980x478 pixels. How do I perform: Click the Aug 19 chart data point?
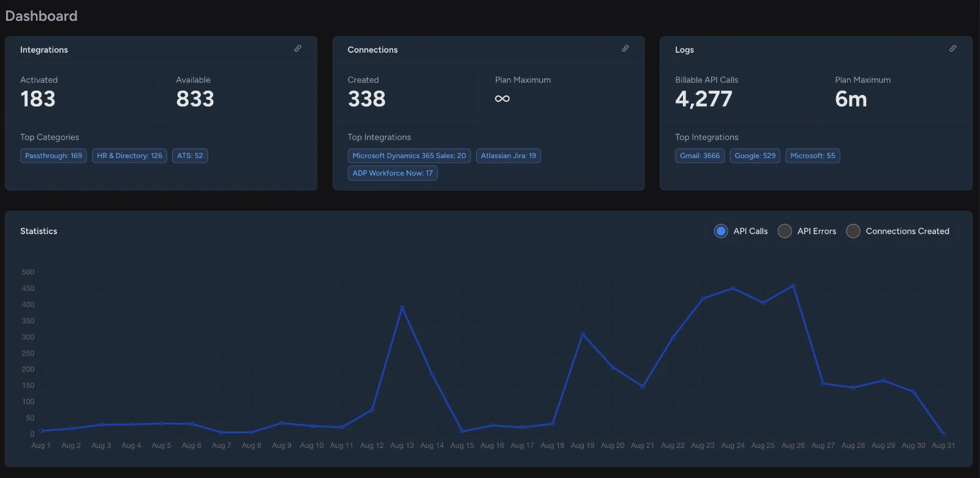(x=582, y=335)
